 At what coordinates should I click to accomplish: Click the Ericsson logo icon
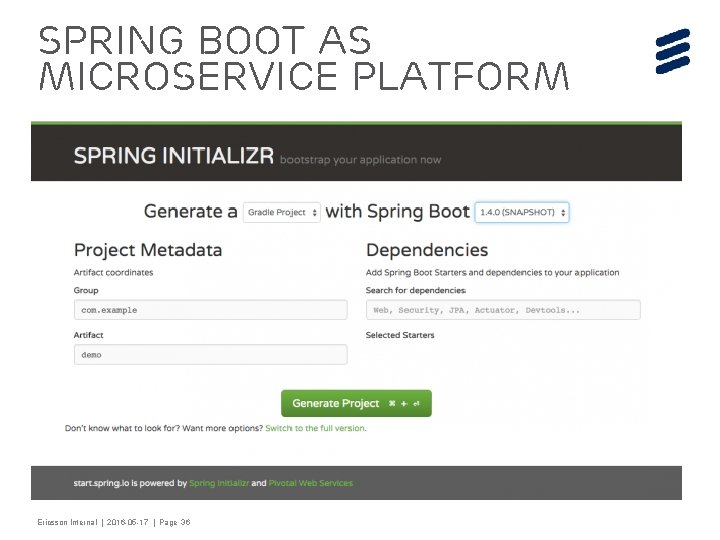point(673,51)
